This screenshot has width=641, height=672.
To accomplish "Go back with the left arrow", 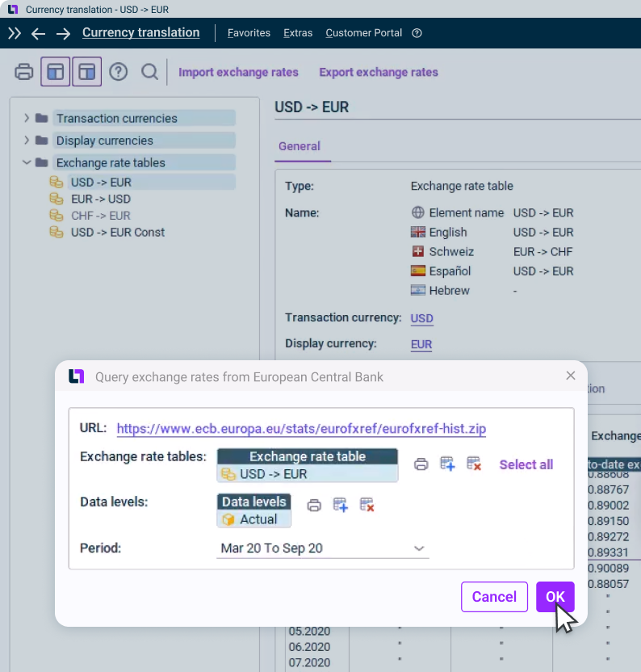I will [38, 33].
